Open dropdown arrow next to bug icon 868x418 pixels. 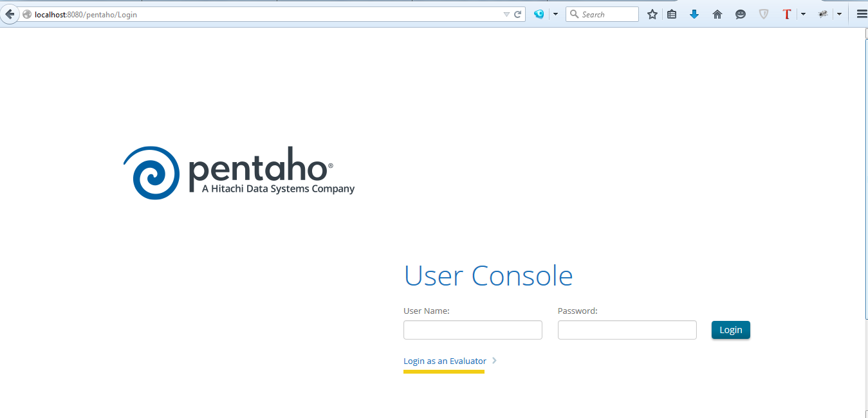(840, 14)
